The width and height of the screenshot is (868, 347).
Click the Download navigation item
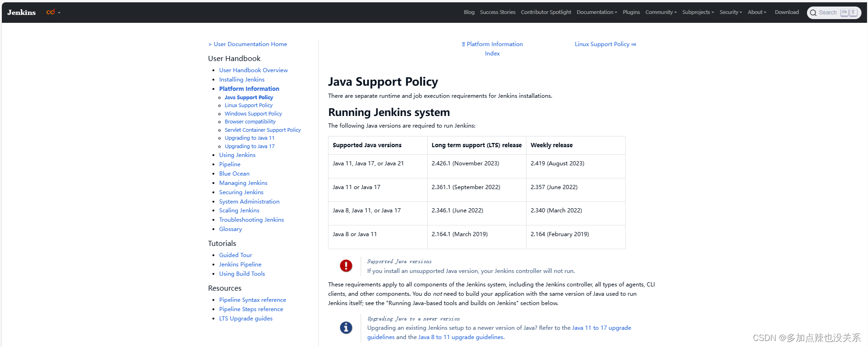786,12
